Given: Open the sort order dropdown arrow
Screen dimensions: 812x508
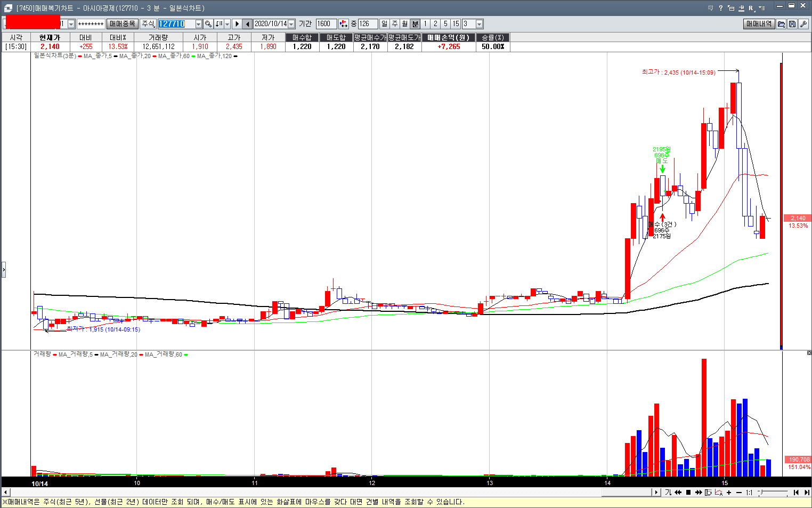Looking at the screenshot, I should click(227, 24).
